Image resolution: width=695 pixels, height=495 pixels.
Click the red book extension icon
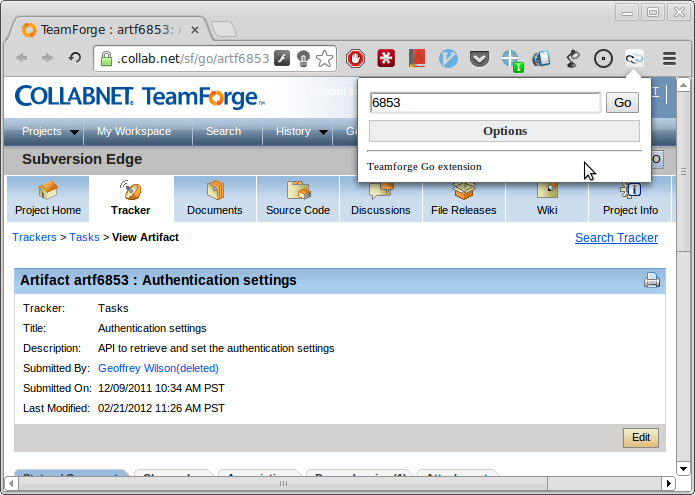[417, 58]
